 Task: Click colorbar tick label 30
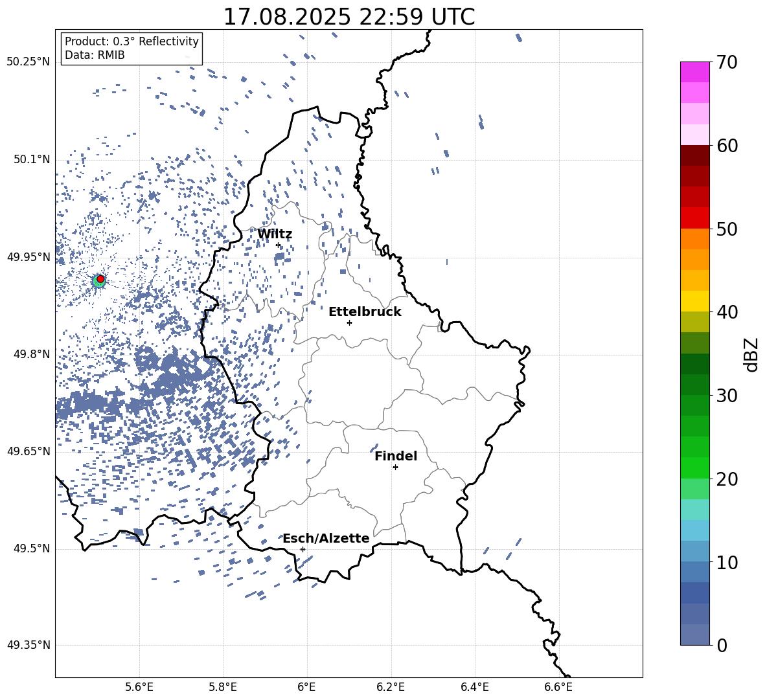coord(727,396)
